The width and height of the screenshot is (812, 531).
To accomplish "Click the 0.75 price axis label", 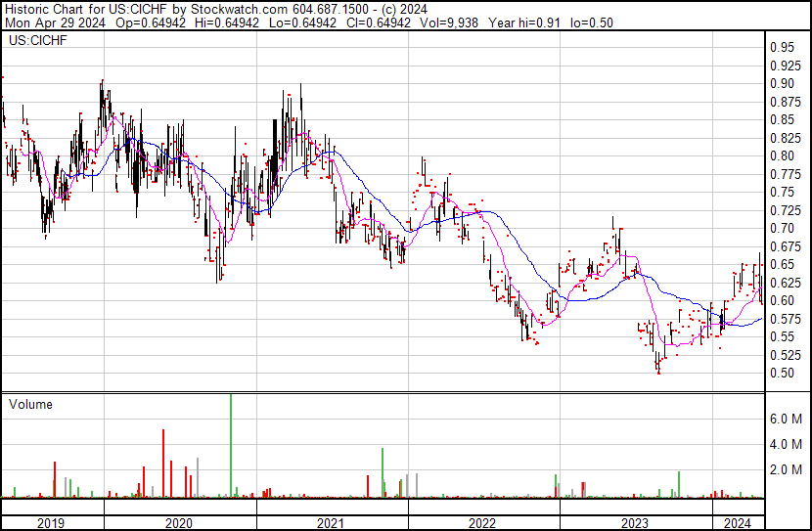I will 781,192.
